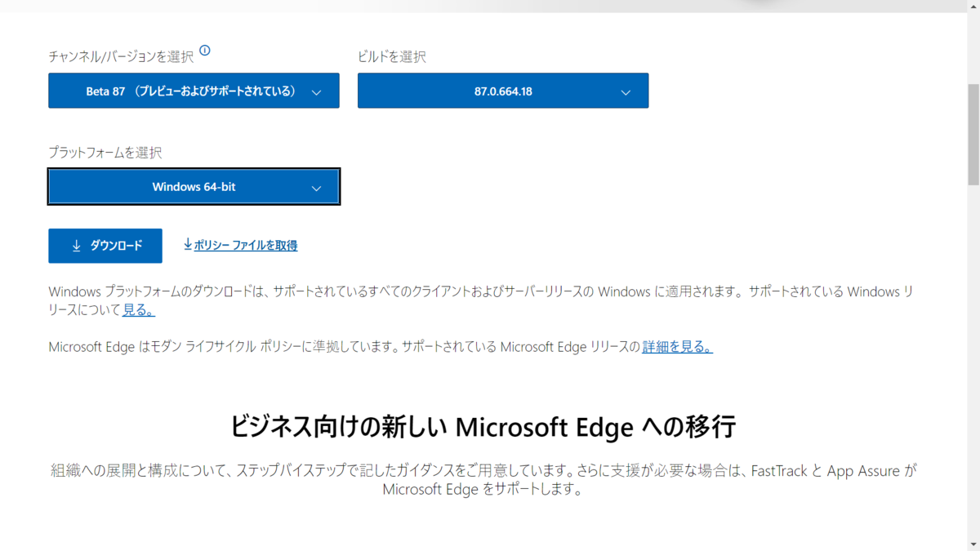Click the info icon beside チャンネル/バージョンを選択
The image size is (980, 551).
pyautogui.click(x=205, y=51)
